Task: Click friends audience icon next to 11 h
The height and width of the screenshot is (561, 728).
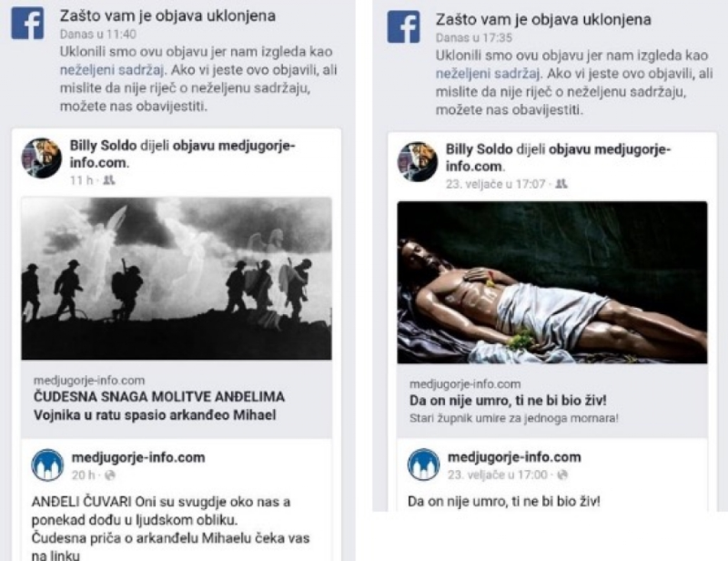Action: (x=109, y=180)
